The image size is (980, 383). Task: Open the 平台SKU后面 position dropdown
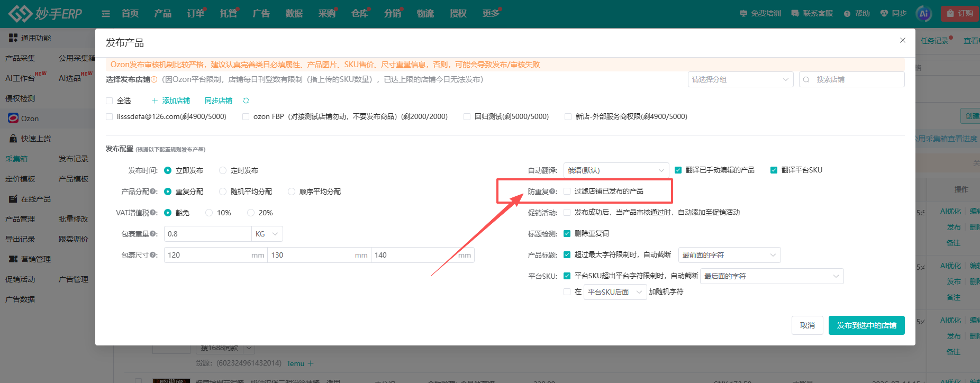pyautogui.click(x=615, y=292)
